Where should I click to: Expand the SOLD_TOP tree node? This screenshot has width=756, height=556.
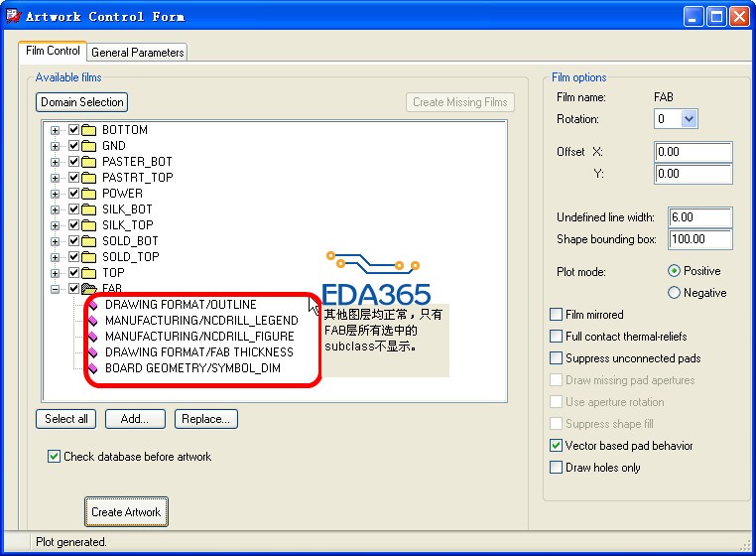[55, 258]
